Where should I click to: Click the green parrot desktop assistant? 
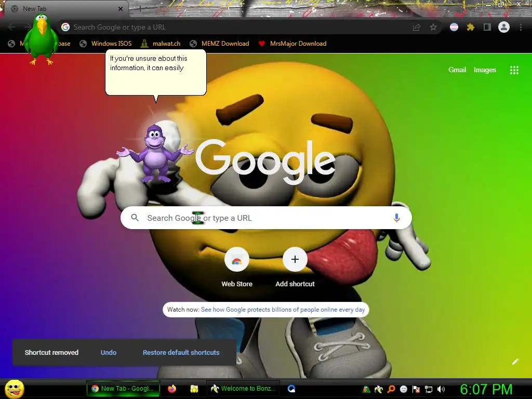point(41,39)
